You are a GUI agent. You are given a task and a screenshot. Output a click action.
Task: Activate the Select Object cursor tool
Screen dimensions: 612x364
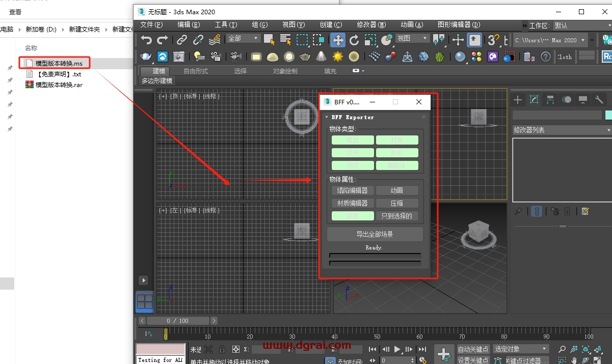pos(270,40)
